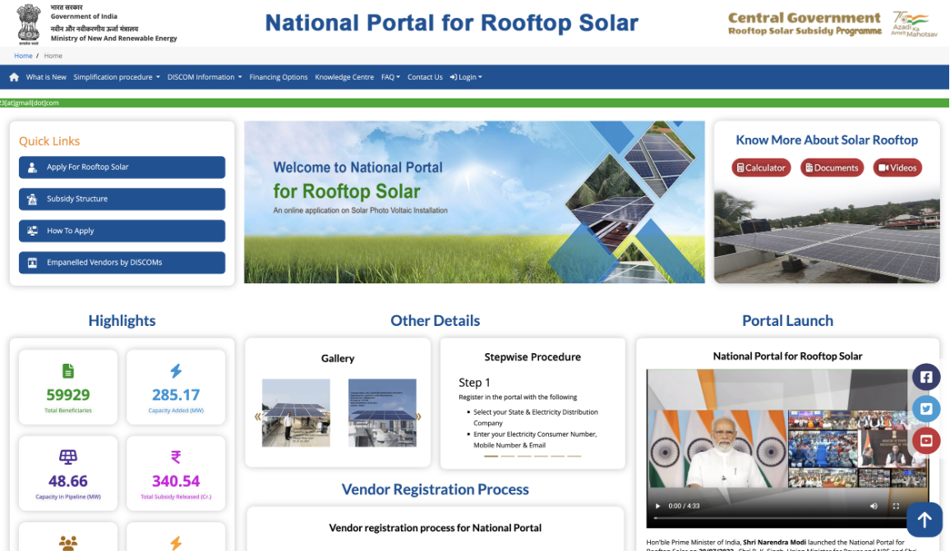Click the home icon in navigation bar
This screenshot has height=560, width=950.
click(x=14, y=77)
